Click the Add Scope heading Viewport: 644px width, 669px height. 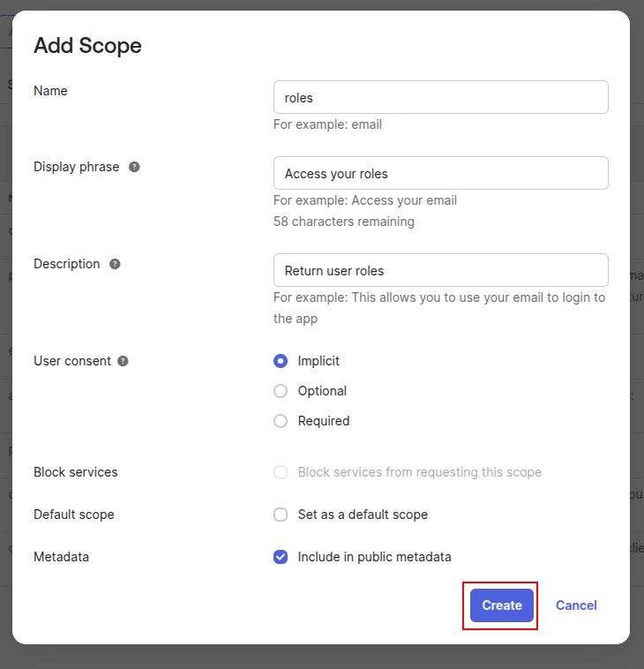pyautogui.click(x=87, y=46)
